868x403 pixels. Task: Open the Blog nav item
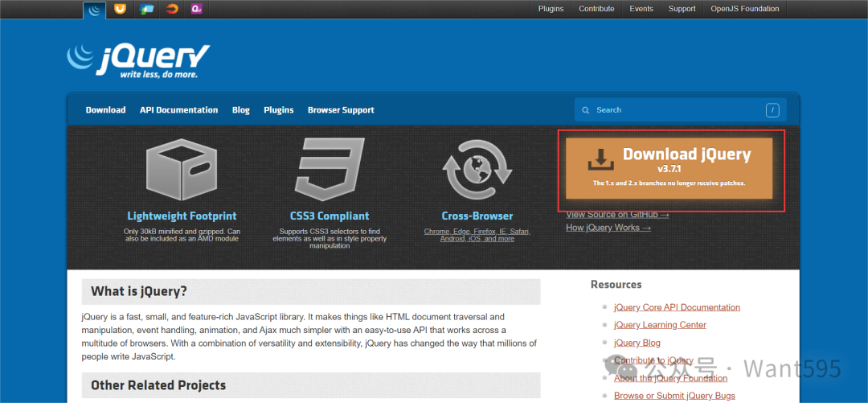[x=241, y=109]
